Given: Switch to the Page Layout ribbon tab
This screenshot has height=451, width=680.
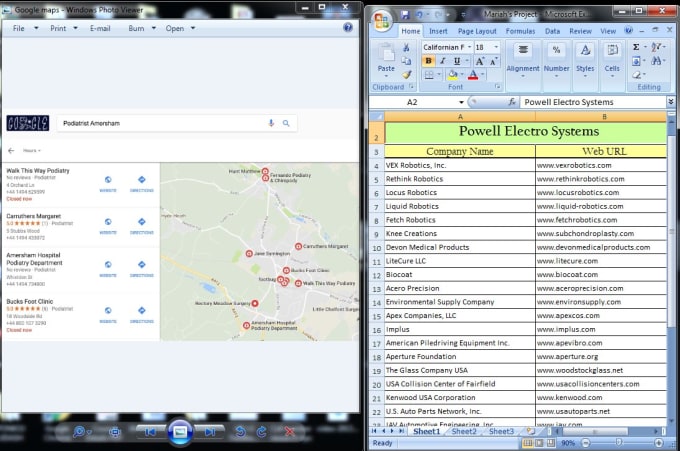Looking at the screenshot, I should 477,31.
